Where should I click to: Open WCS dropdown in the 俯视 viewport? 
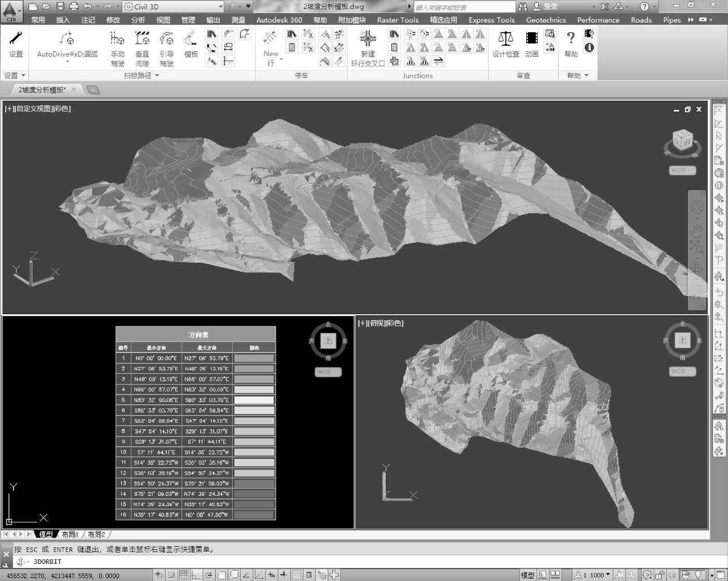click(x=682, y=372)
